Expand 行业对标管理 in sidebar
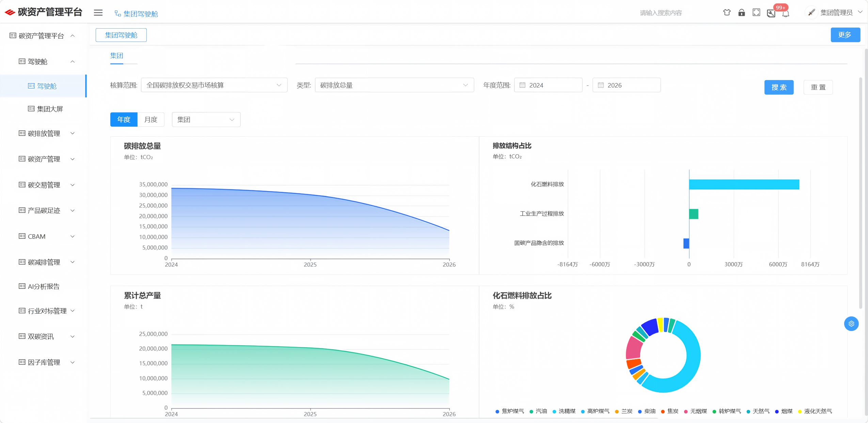This screenshot has width=868, height=423. (43, 311)
